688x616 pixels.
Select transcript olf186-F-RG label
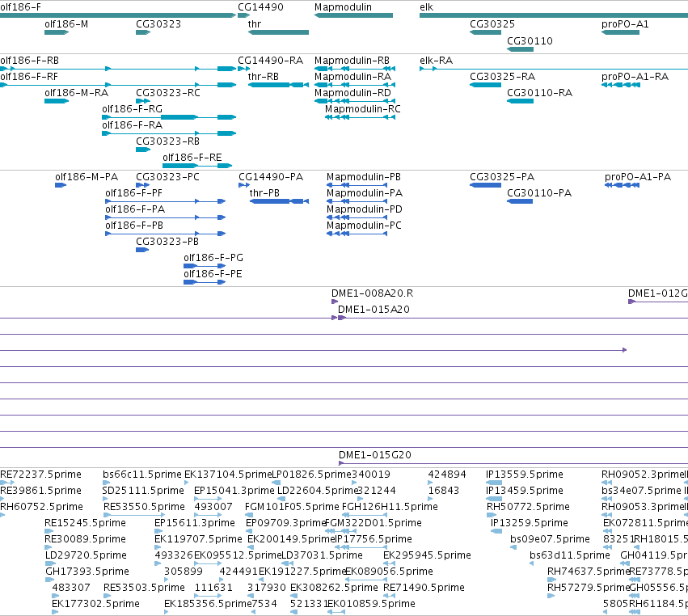point(132,109)
